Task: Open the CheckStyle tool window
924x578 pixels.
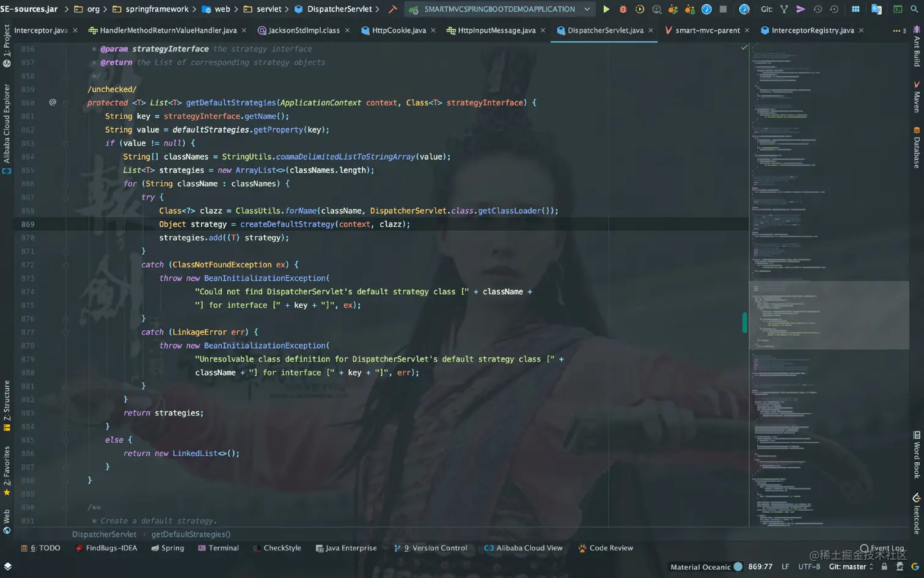Action: pyautogui.click(x=277, y=548)
